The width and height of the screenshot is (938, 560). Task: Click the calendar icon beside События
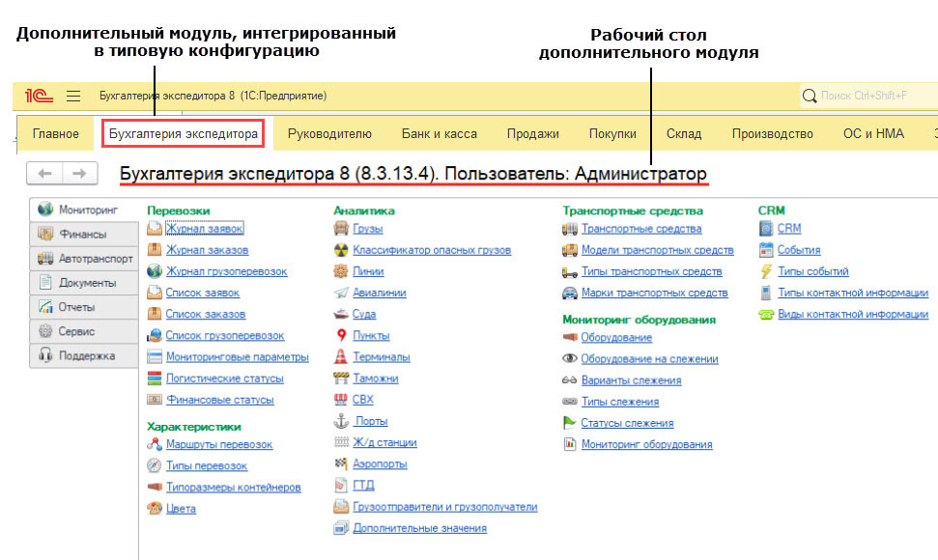click(x=766, y=250)
